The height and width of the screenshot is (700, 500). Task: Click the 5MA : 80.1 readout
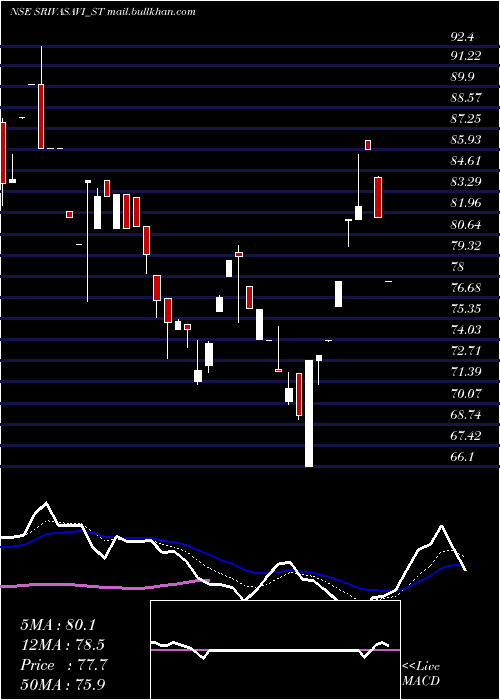[58, 625]
